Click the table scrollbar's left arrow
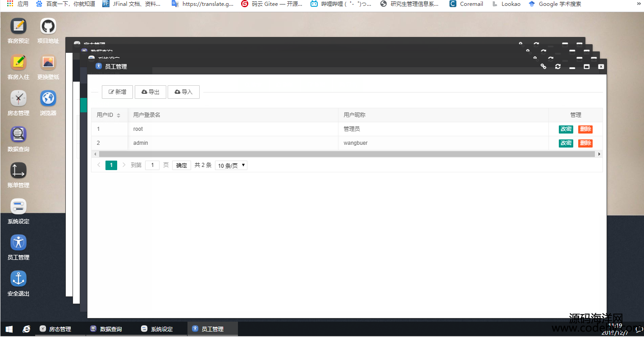 (x=95, y=154)
